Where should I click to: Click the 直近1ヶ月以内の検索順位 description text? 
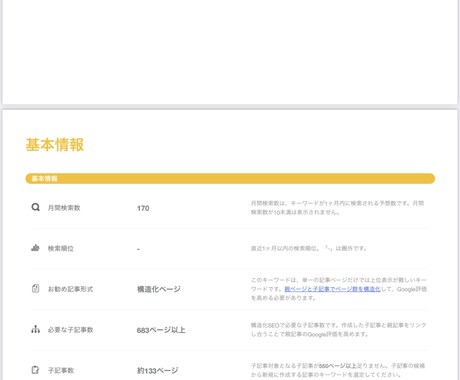[x=309, y=248]
